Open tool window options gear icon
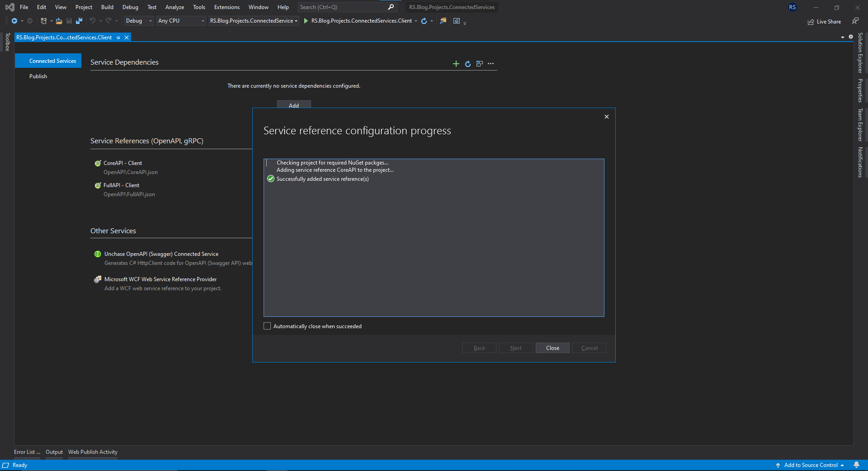This screenshot has height=471, width=868. point(851,37)
